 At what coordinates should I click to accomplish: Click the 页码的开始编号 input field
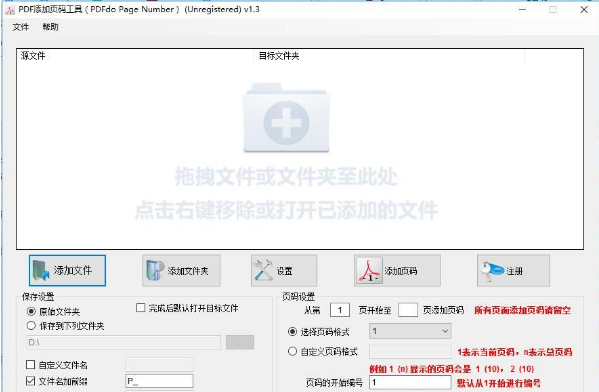click(410, 382)
